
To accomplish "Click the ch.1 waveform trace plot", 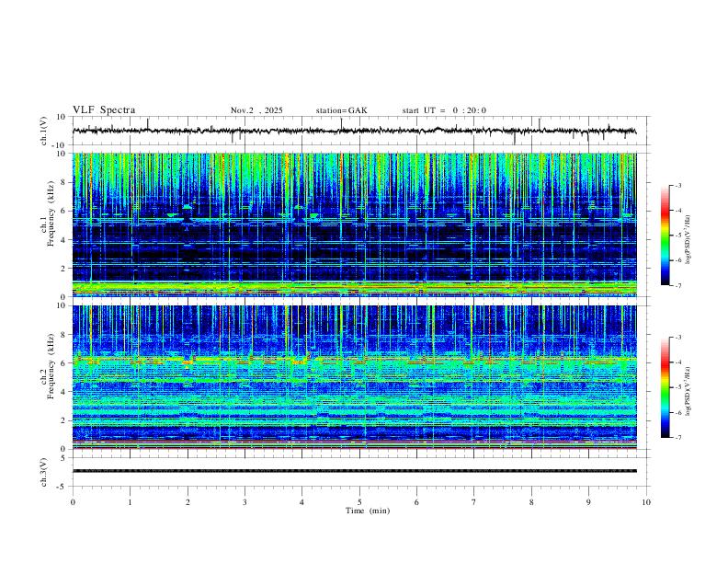I will [x=354, y=131].
